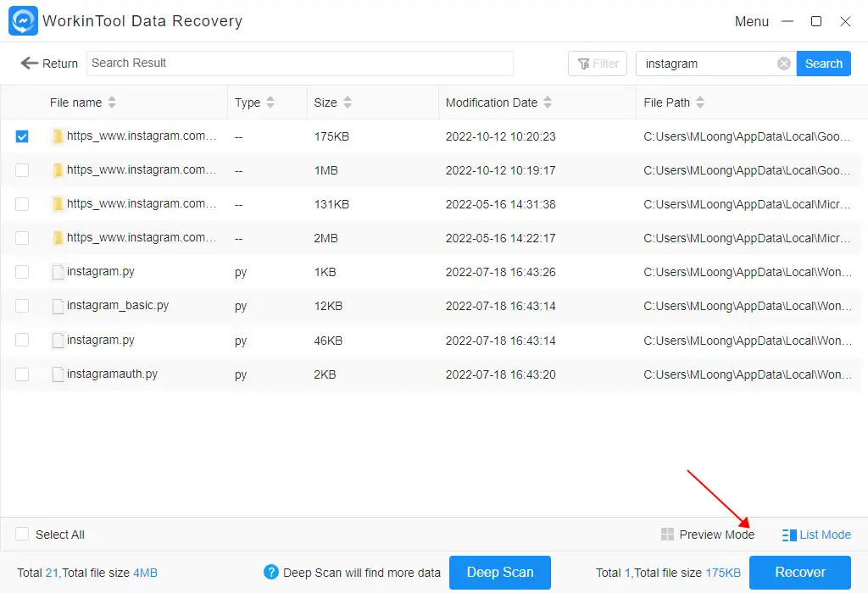868x593 pixels.
Task: Click the List Mode icon
Action: (x=789, y=535)
